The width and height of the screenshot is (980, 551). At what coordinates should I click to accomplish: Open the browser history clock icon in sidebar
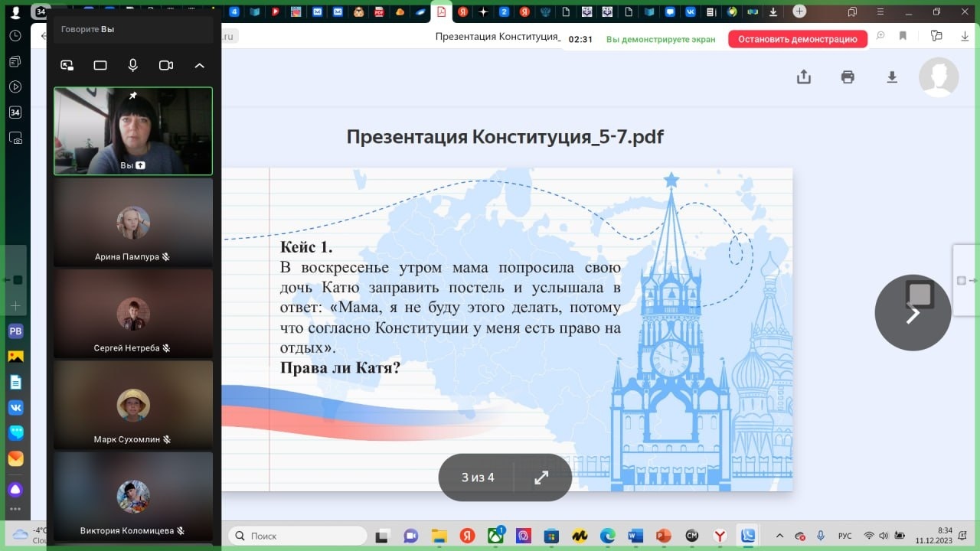click(x=15, y=36)
